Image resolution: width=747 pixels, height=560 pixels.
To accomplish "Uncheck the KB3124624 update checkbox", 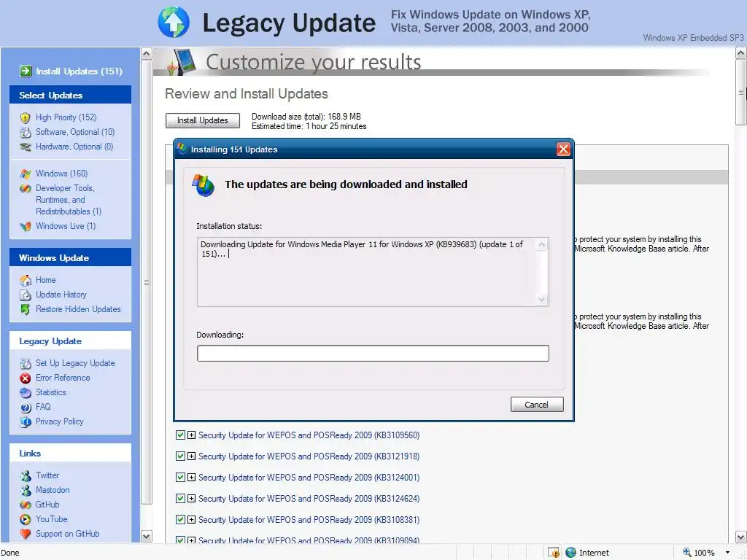I will click(180, 499).
